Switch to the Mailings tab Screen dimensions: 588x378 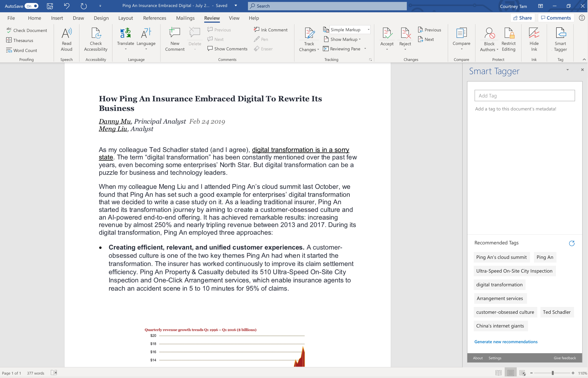(x=185, y=18)
